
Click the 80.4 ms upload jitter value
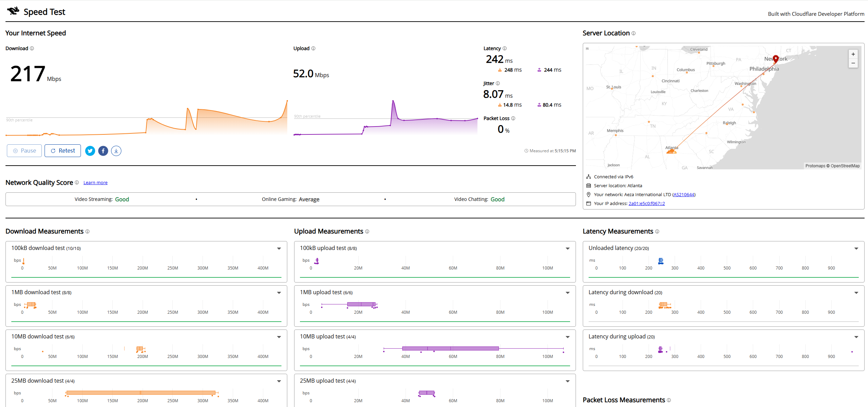[549, 105]
